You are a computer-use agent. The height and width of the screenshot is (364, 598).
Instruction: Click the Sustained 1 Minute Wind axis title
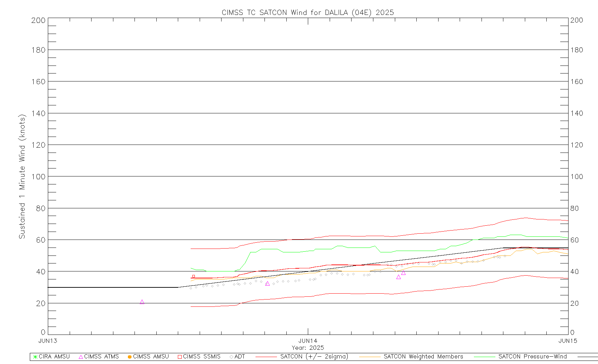click(x=22, y=176)
